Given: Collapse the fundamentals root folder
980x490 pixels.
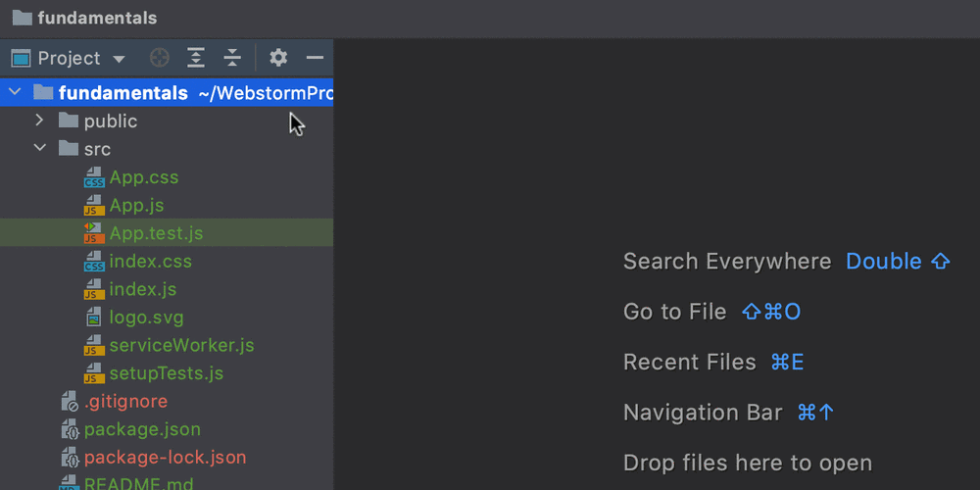Looking at the screenshot, I should click(15, 92).
